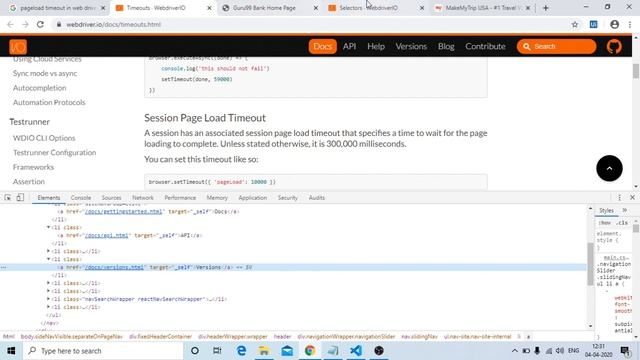
Task: Open the DevTools three-dot options menu
Action: (619, 198)
